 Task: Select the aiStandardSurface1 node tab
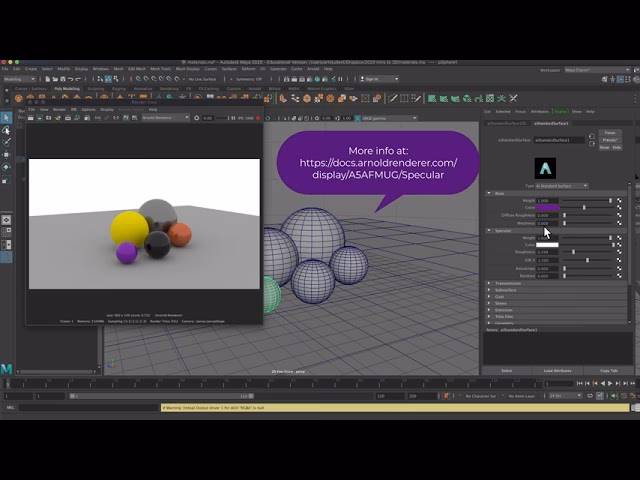551,123
